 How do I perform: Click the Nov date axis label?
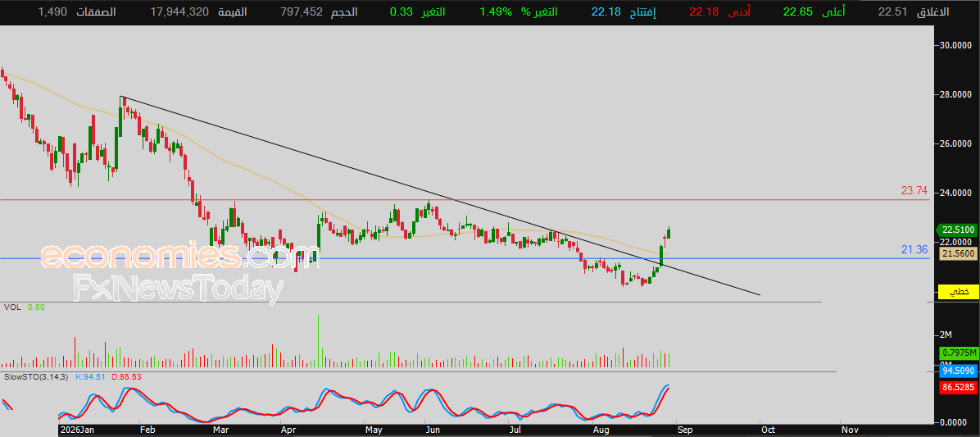(x=850, y=430)
